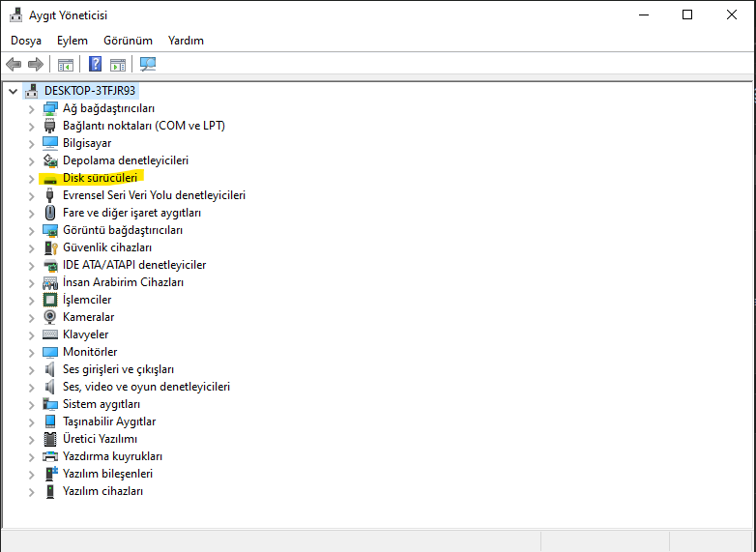
Task: Select the Güvenlik cihazları row text
Action: 107,247
